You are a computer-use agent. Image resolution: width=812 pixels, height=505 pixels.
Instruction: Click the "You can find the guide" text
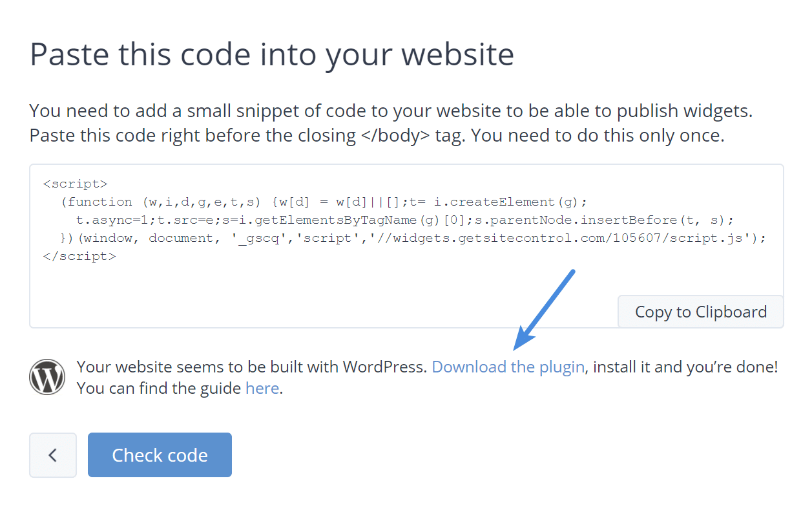(x=159, y=389)
